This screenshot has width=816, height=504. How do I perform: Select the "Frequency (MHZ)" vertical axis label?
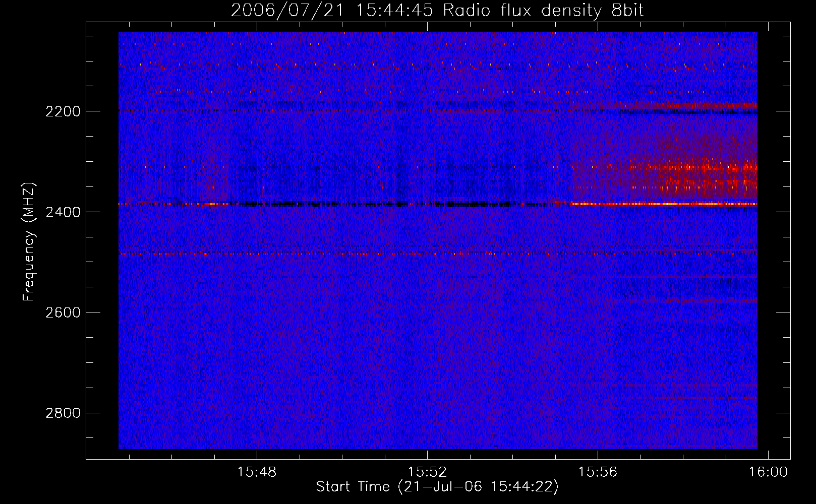(29, 242)
